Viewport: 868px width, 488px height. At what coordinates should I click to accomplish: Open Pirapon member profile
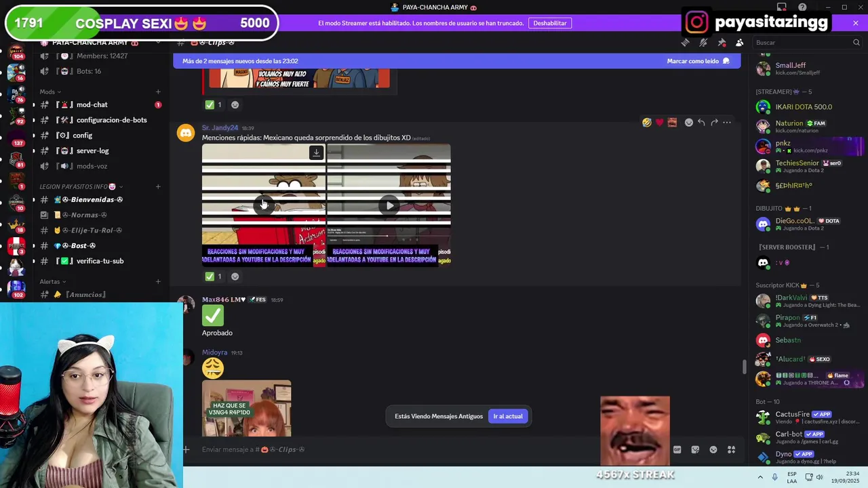pyautogui.click(x=808, y=321)
